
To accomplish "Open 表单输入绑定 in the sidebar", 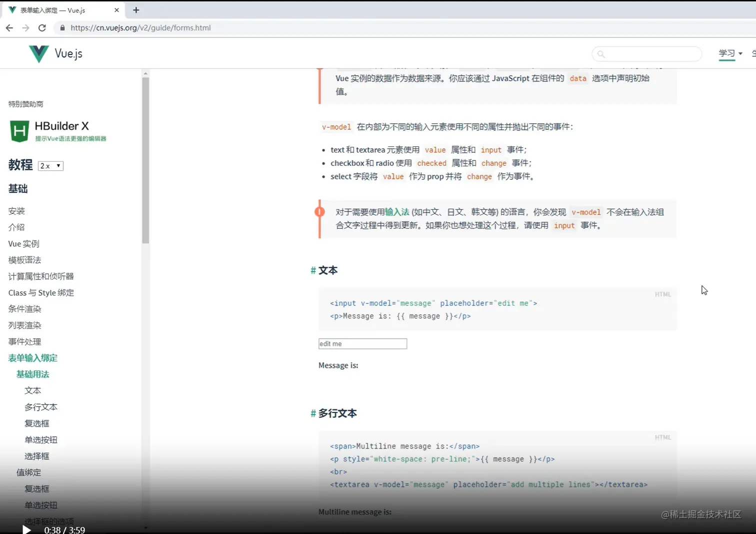I will click(x=33, y=358).
